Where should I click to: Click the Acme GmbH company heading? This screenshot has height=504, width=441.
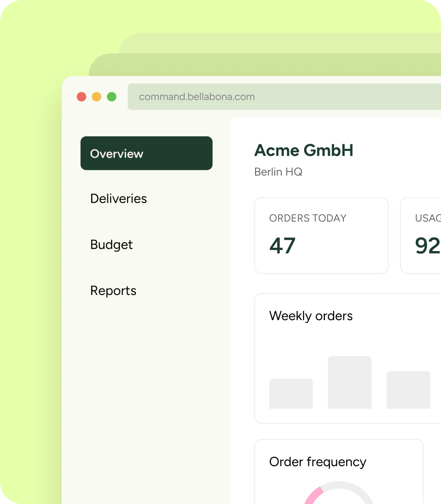click(304, 150)
